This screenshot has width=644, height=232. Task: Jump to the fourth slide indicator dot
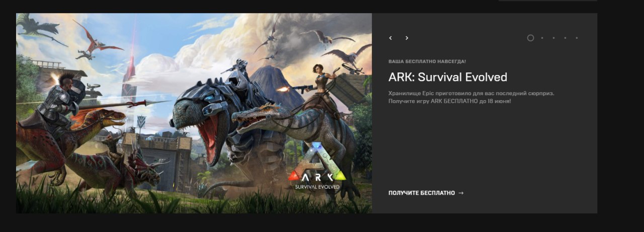(565, 38)
